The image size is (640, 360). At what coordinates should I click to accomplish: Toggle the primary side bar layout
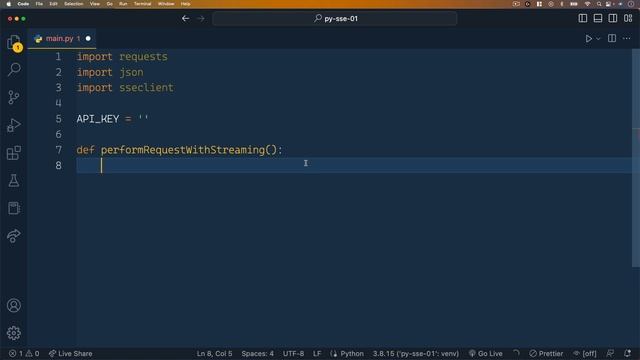583,18
